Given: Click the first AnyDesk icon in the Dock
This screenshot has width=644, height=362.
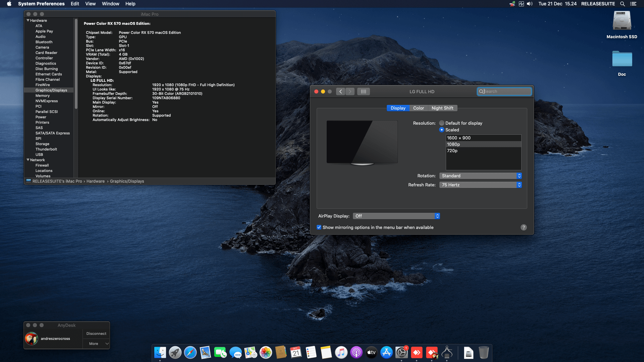Looking at the screenshot, I should point(417,353).
